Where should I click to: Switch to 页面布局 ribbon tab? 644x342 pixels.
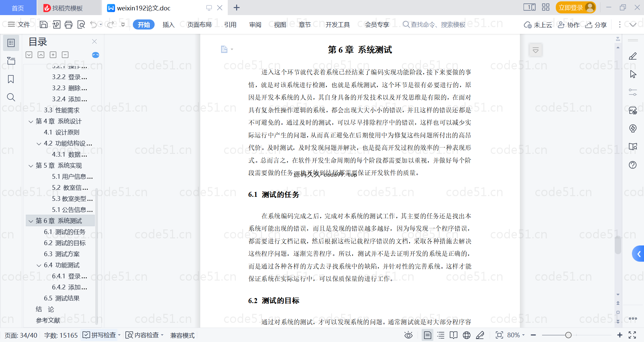(x=199, y=24)
